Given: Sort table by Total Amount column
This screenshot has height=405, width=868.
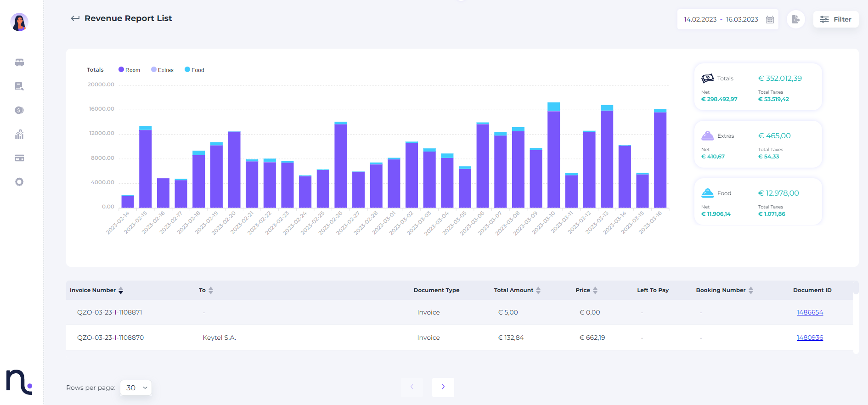Looking at the screenshot, I should point(538,290).
